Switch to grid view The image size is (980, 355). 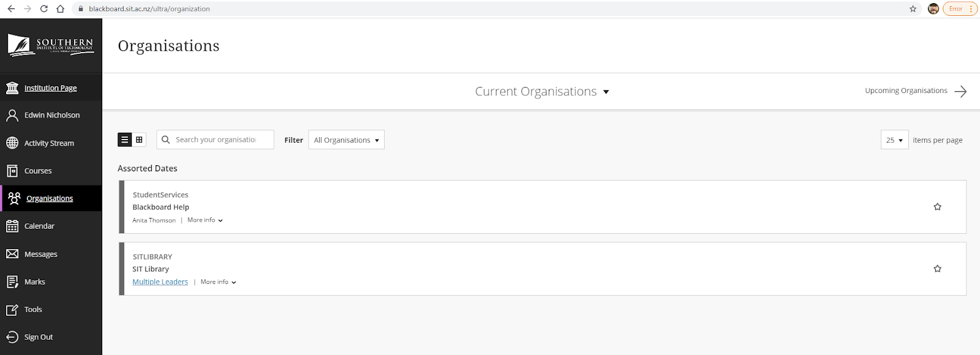(139, 140)
